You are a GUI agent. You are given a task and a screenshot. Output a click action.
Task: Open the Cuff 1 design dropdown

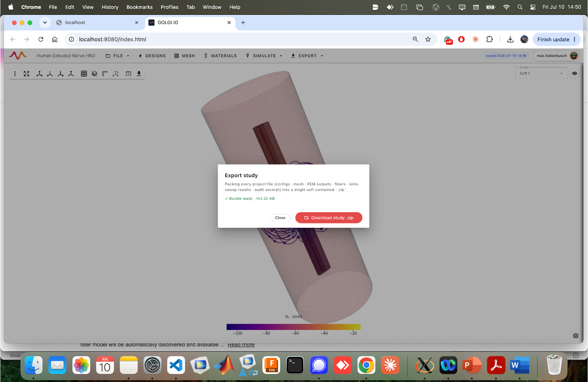(541, 73)
